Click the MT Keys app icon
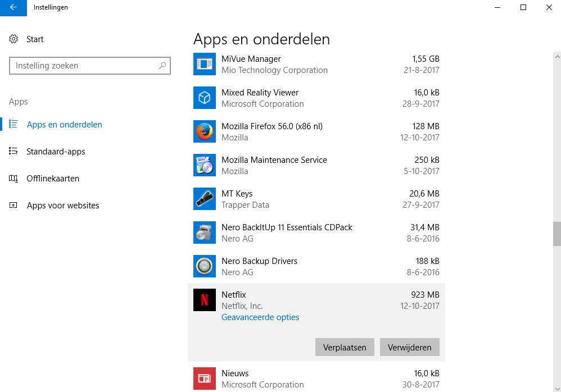This screenshot has height=392, width=561. pyautogui.click(x=204, y=199)
